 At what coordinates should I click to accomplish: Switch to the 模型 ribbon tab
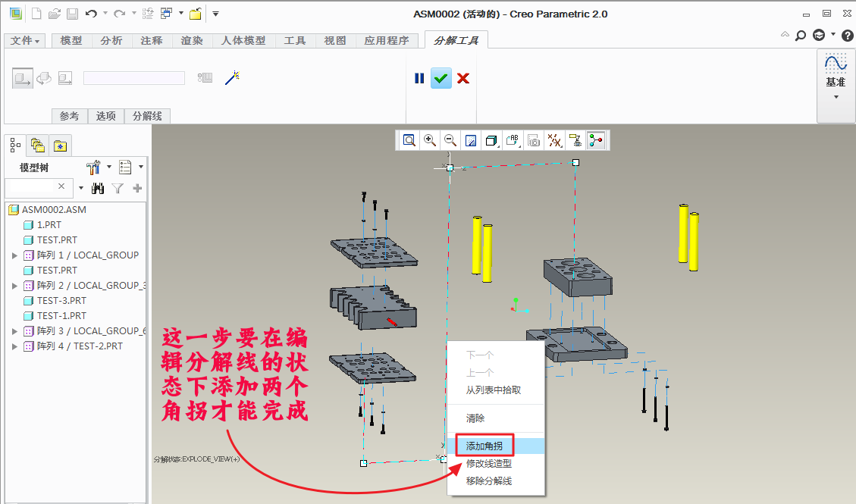click(71, 40)
